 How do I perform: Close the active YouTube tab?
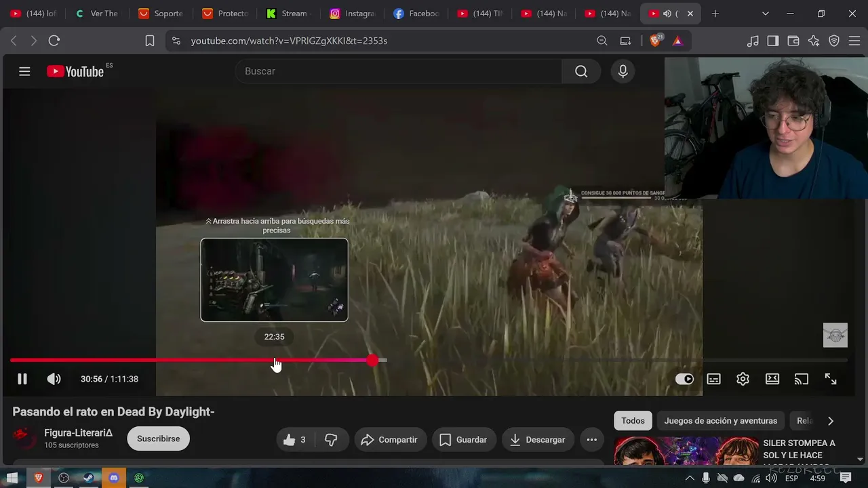tap(690, 14)
